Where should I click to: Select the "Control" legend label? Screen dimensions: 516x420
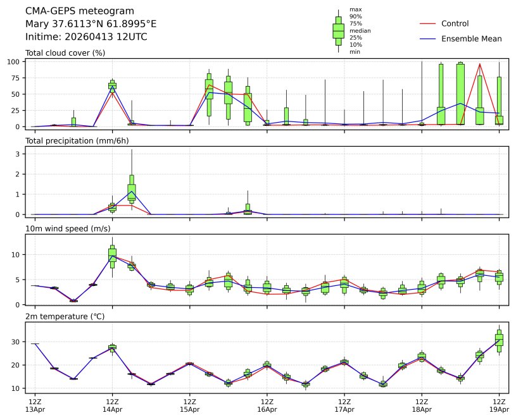(455, 23)
